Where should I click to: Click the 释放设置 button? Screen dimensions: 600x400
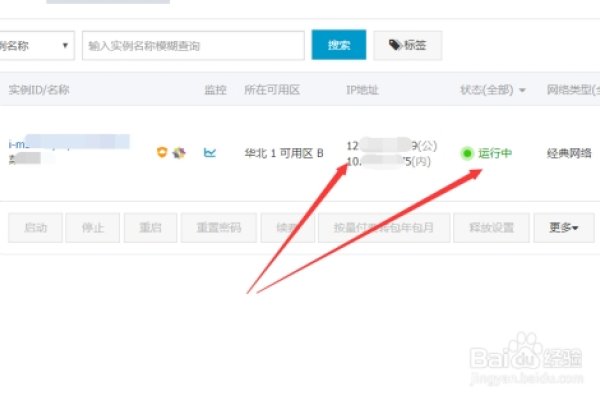pos(491,228)
